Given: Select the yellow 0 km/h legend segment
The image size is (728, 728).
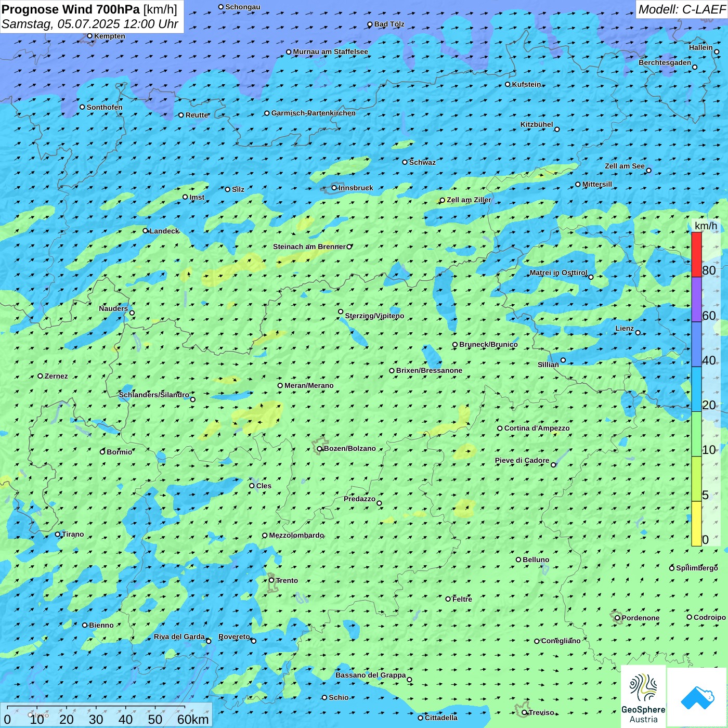Looking at the screenshot, I should click(696, 524).
